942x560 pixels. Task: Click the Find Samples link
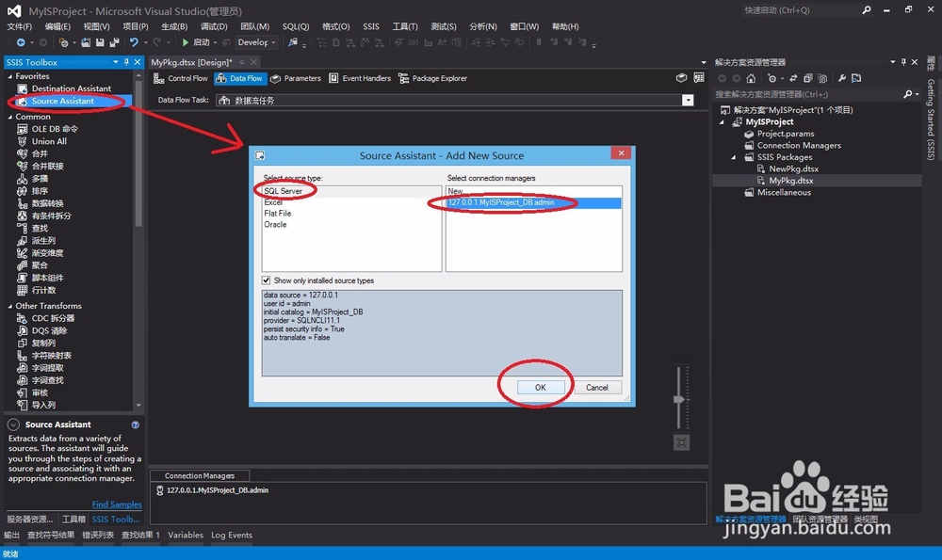point(117,504)
